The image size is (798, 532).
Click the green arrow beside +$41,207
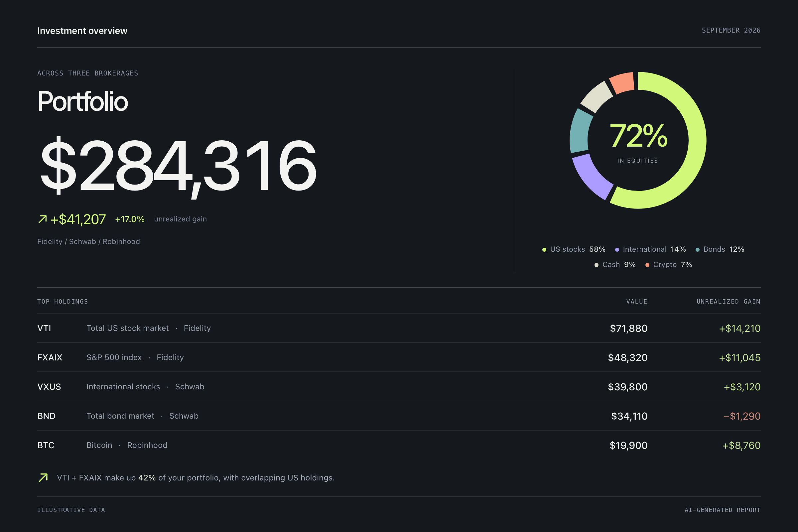43,219
